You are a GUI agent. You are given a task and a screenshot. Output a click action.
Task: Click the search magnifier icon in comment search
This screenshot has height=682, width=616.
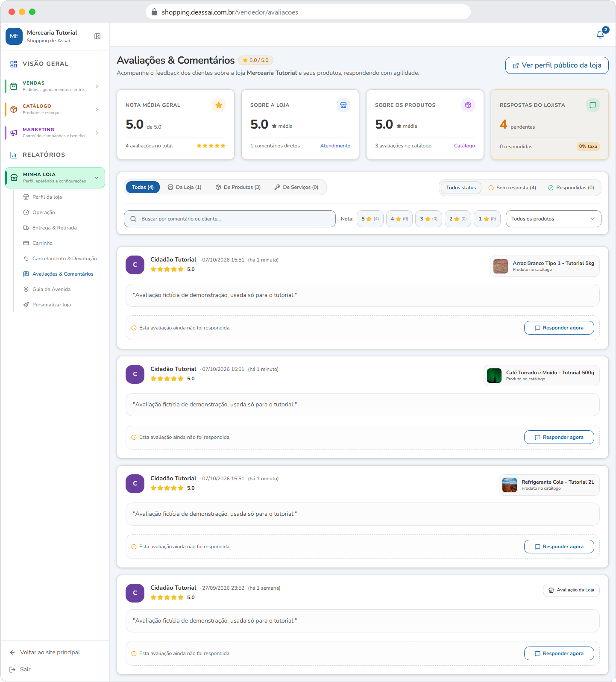[x=133, y=219]
